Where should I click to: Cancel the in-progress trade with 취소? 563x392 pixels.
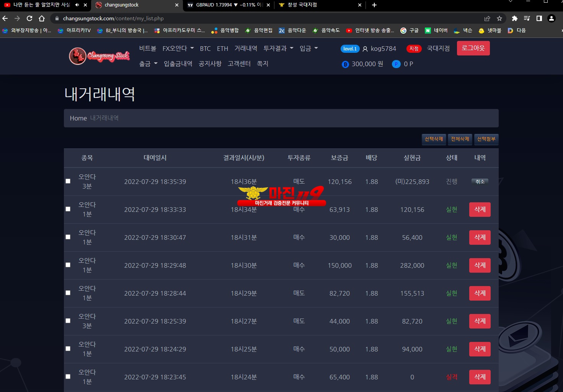(480, 182)
